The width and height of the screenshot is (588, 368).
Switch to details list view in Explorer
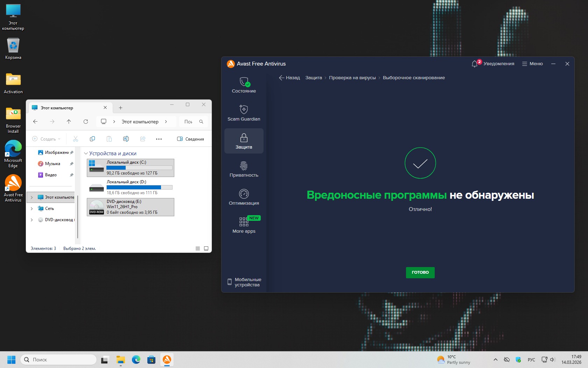pyautogui.click(x=198, y=248)
